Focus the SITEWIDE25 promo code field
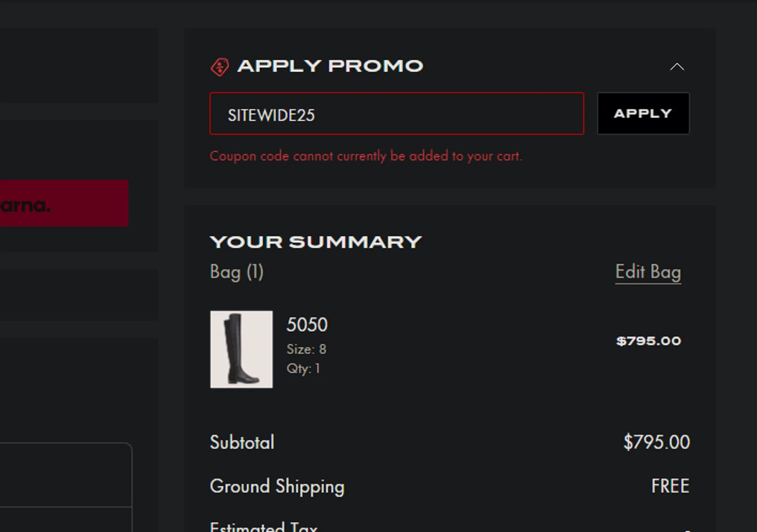Screen dimensions: 757x532 coord(397,114)
